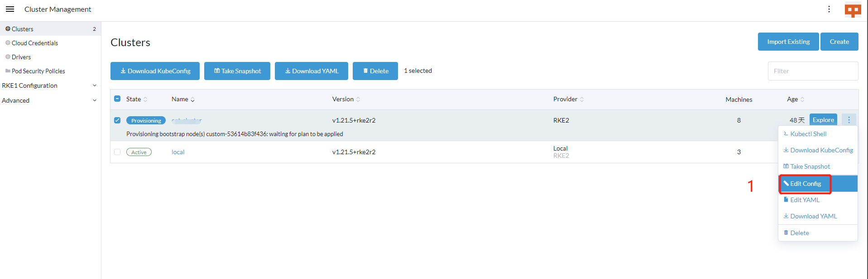Open row actions menu for provisioning cluster
Screen dimensions: 868x279
click(849, 120)
